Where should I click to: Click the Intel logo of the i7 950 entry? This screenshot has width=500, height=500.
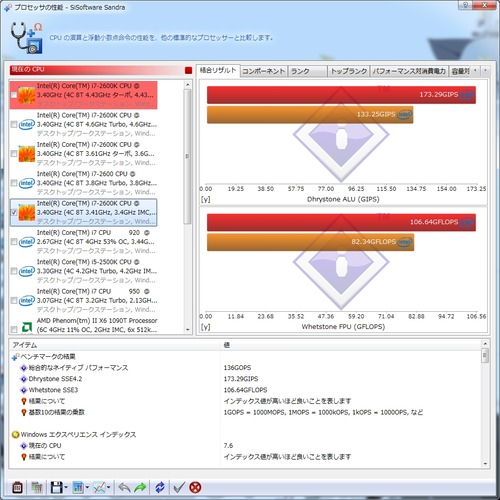coord(27,300)
